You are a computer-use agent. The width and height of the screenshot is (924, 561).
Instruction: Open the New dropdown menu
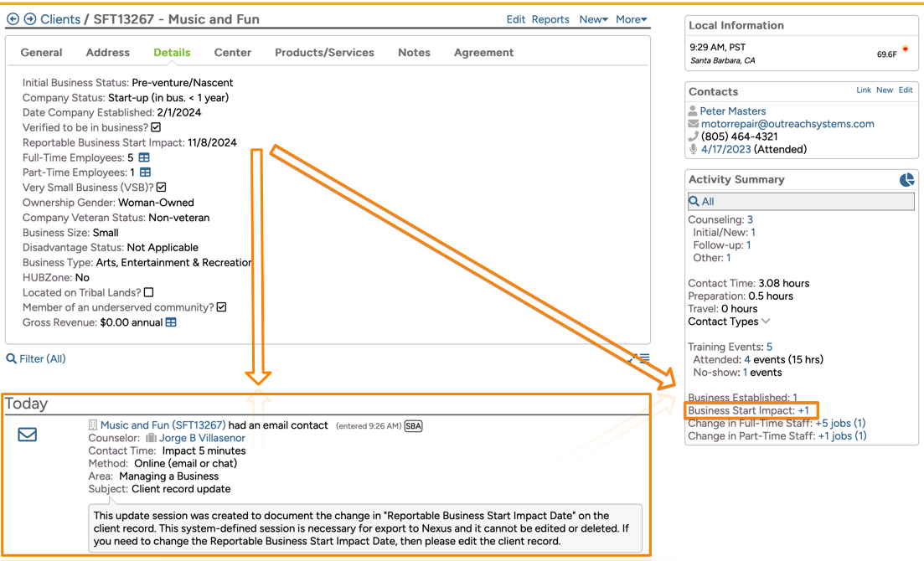click(x=593, y=19)
